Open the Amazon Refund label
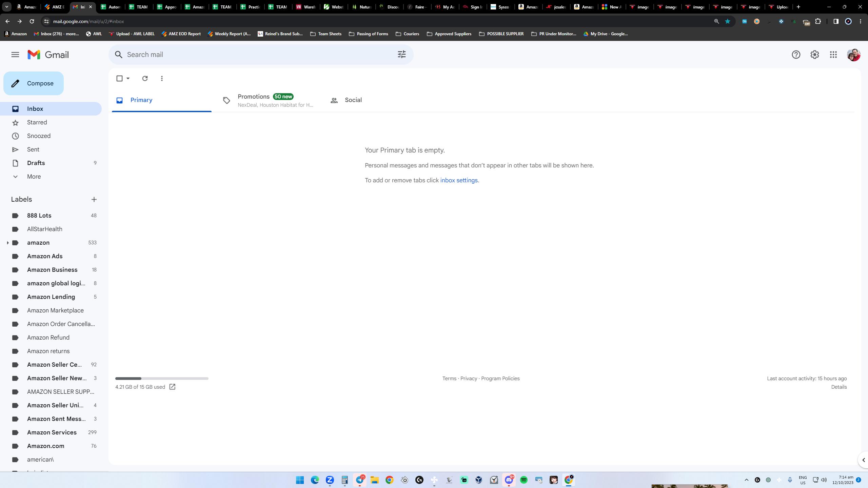 point(51,338)
